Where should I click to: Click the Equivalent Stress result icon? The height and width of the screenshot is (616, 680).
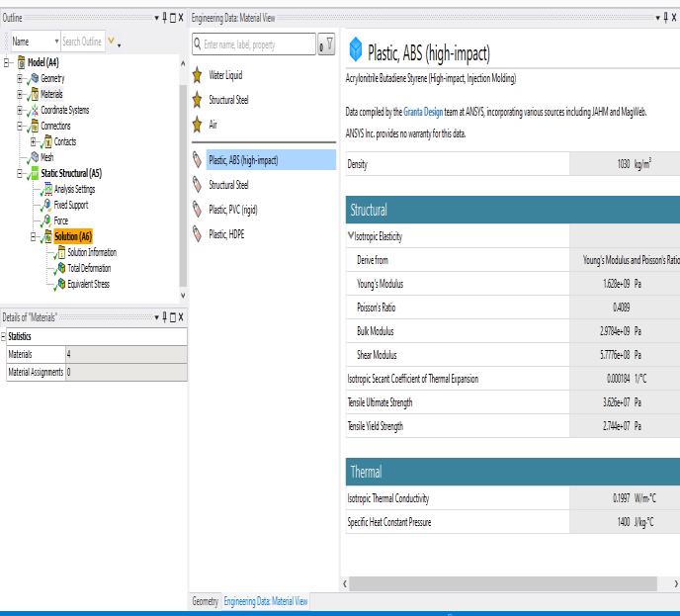[x=61, y=284]
